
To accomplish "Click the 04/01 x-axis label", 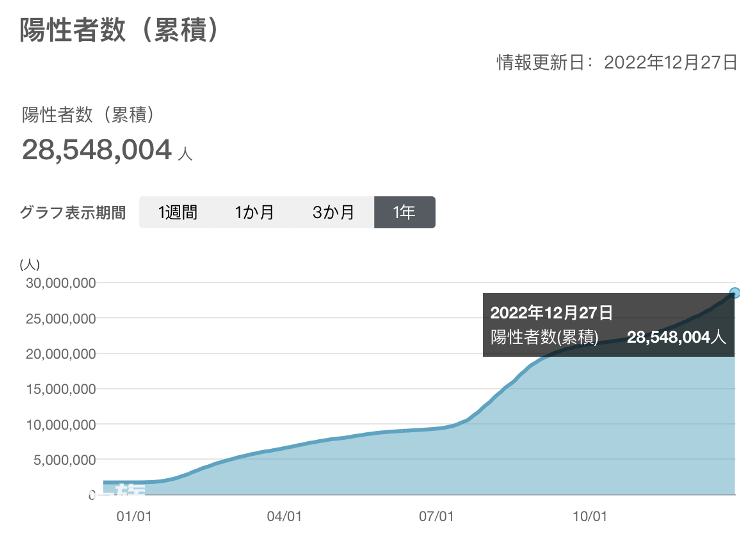I will click(x=284, y=516).
